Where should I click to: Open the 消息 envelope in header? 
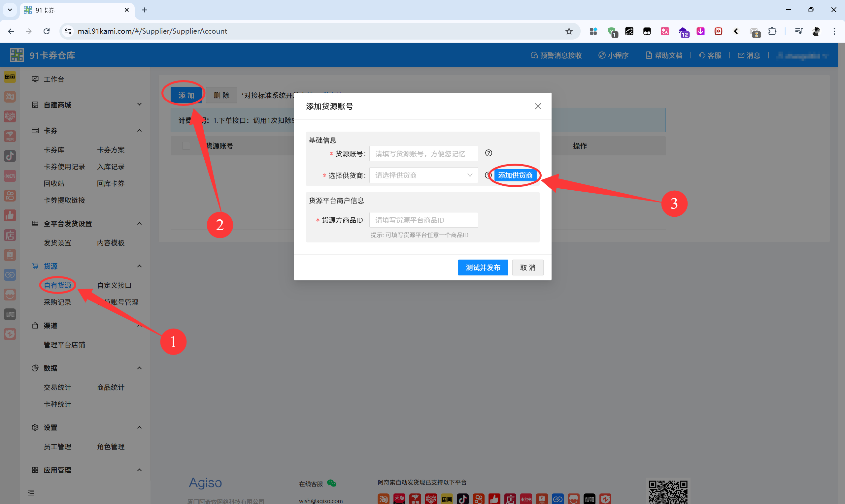pos(741,55)
